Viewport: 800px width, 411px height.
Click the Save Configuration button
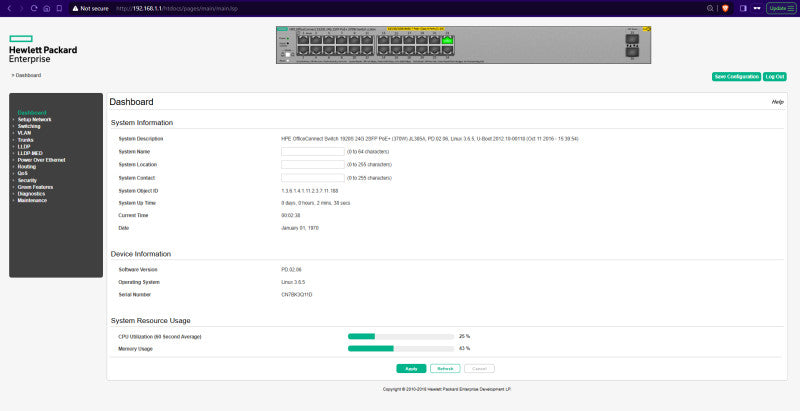736,76
